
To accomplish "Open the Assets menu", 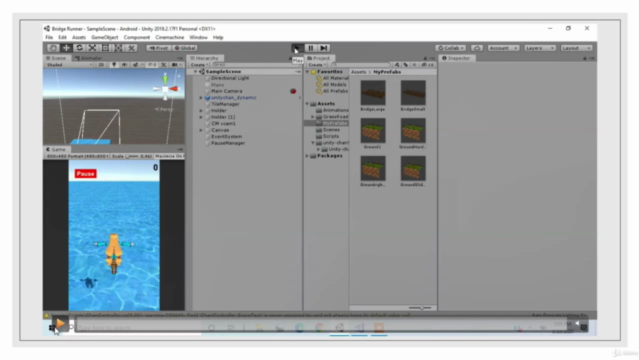I will tap(79, 38).
